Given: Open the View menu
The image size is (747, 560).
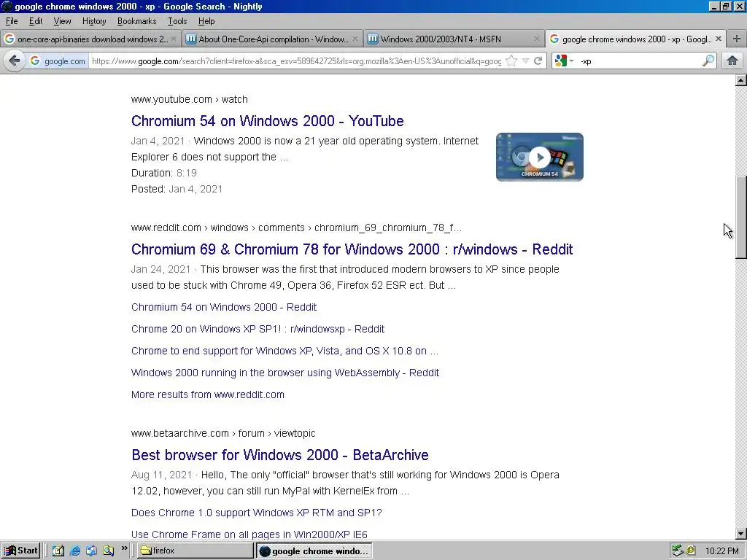Looking at the screenshot, I should coord(62,21).
